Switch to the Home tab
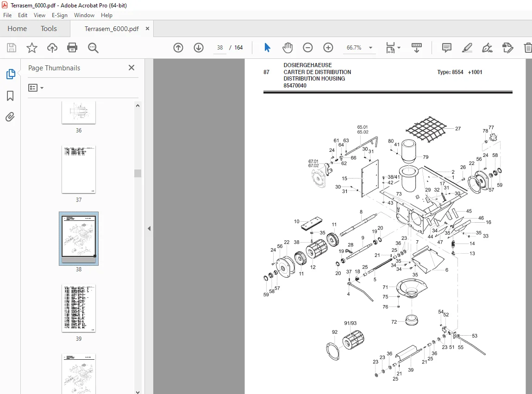Image resolution: width=532 pixels, height=394 pixels. (17, 29)
